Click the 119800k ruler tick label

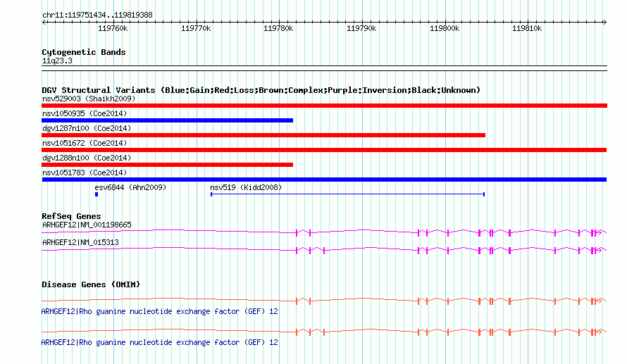[445, 28]
